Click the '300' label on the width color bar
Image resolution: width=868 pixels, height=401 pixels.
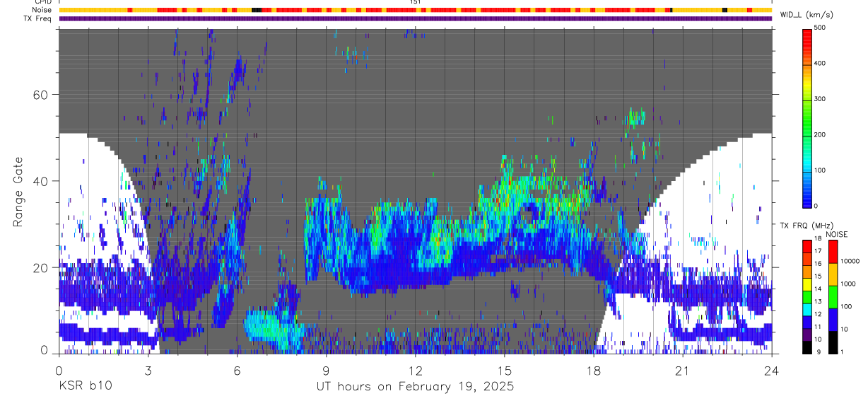pos(820,99)
